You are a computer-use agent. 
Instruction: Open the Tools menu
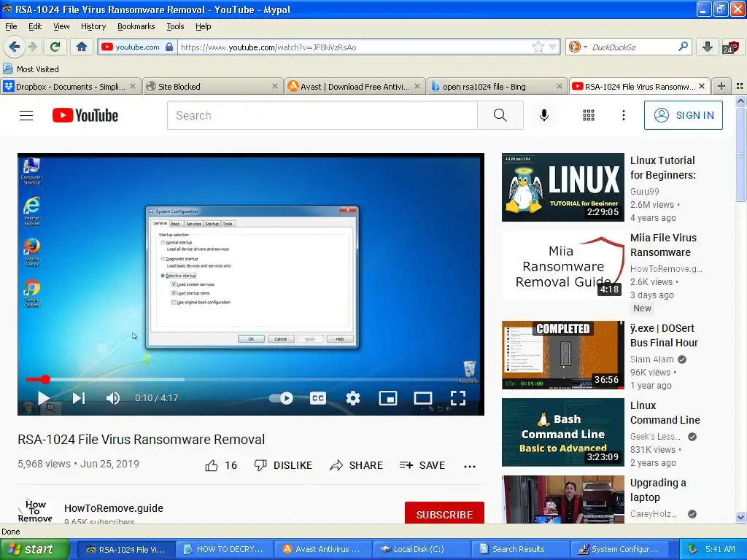click(x=175, y=26)
